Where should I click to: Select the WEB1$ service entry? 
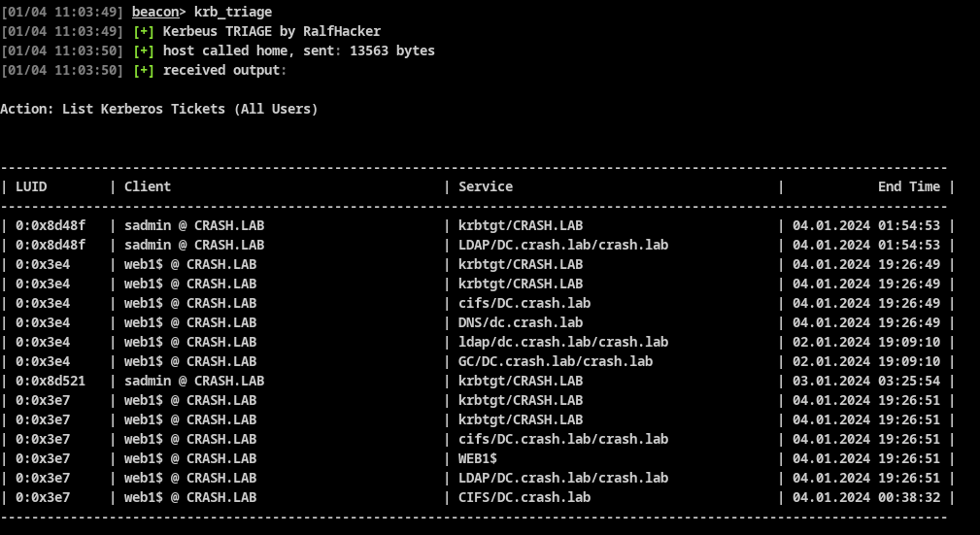click(478, 458)
